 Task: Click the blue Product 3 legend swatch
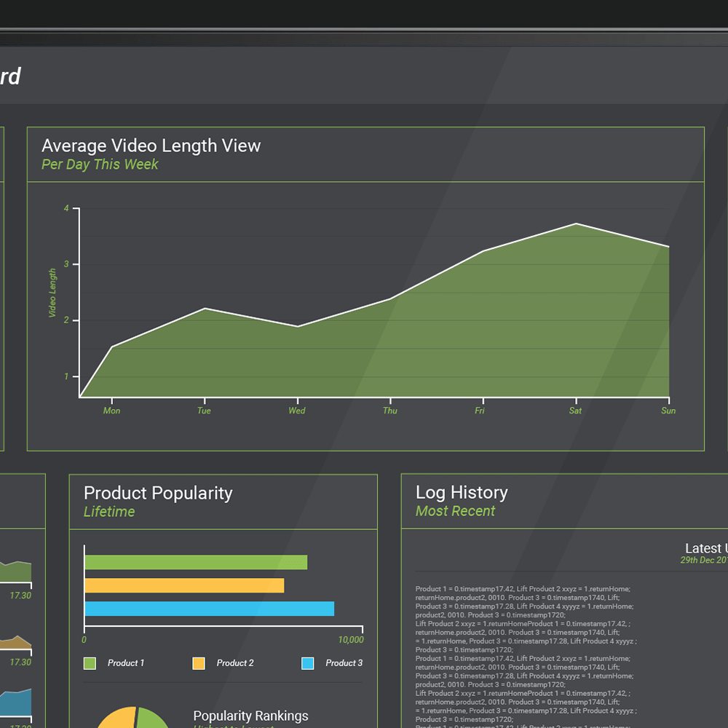[x=307, y=663]
